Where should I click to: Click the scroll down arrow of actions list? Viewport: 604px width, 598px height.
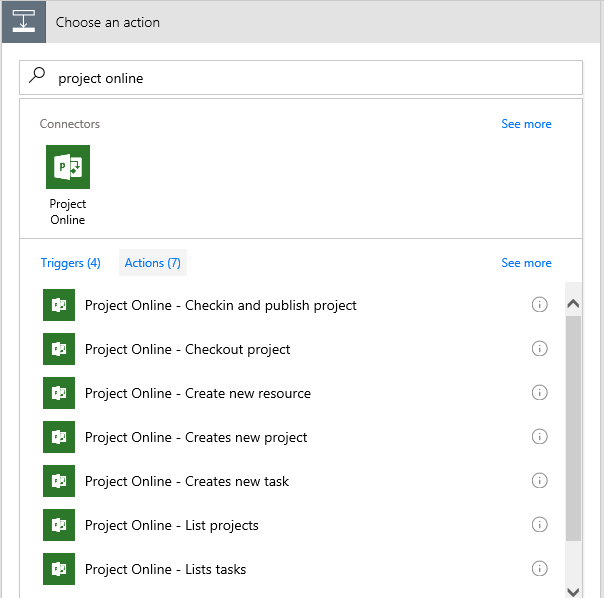573,591
